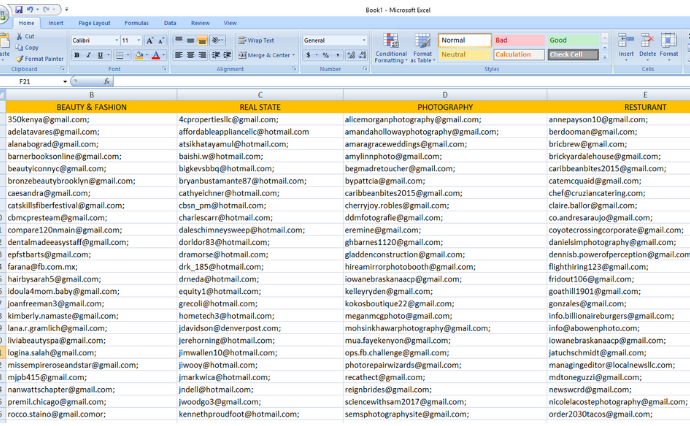The height and width of the screenshot is (426, 690).
Task: Apply the Calculation cell style
Action: (518, 55)
